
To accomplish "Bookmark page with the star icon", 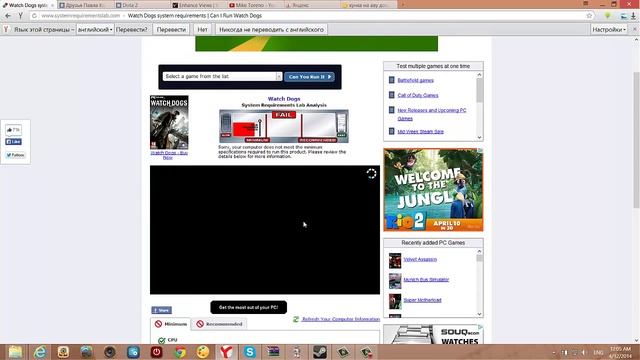I will [x=589, y=16].
